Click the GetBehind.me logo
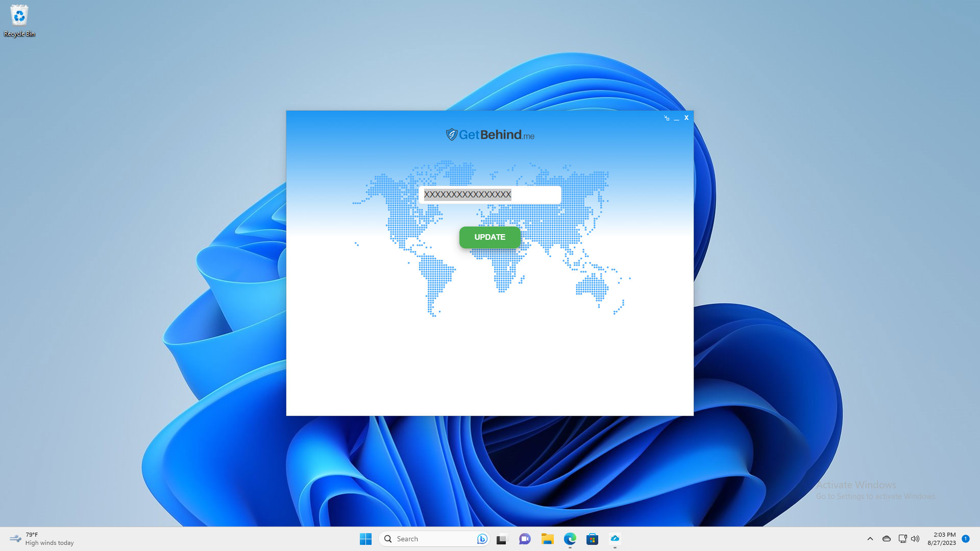Screen dimensions: 980x551 (489, 135)
